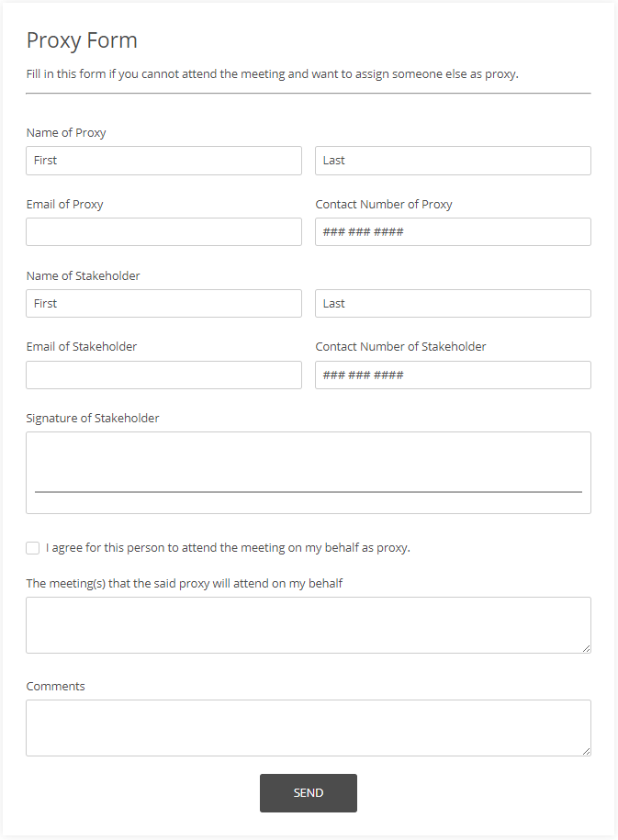Click the Name of Stakeholder First field
618x840 pixels.
(x=163, y=304)
